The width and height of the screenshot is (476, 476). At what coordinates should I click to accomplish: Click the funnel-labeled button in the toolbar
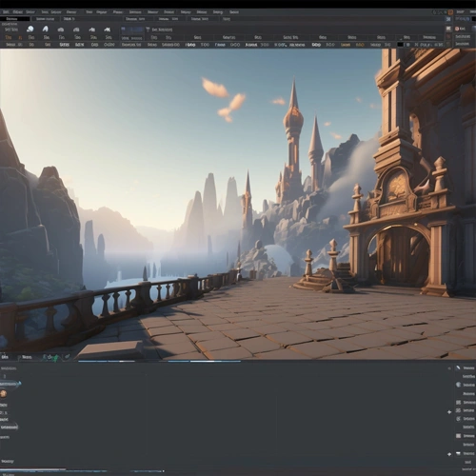[159, 30]
